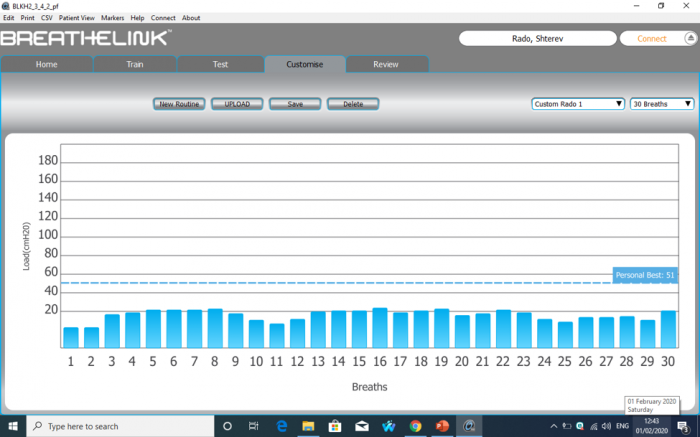The width and height of the screenshot is (700, 437).
Task: Click the network Wi-Fi tray icon
Action: [594, 426]
